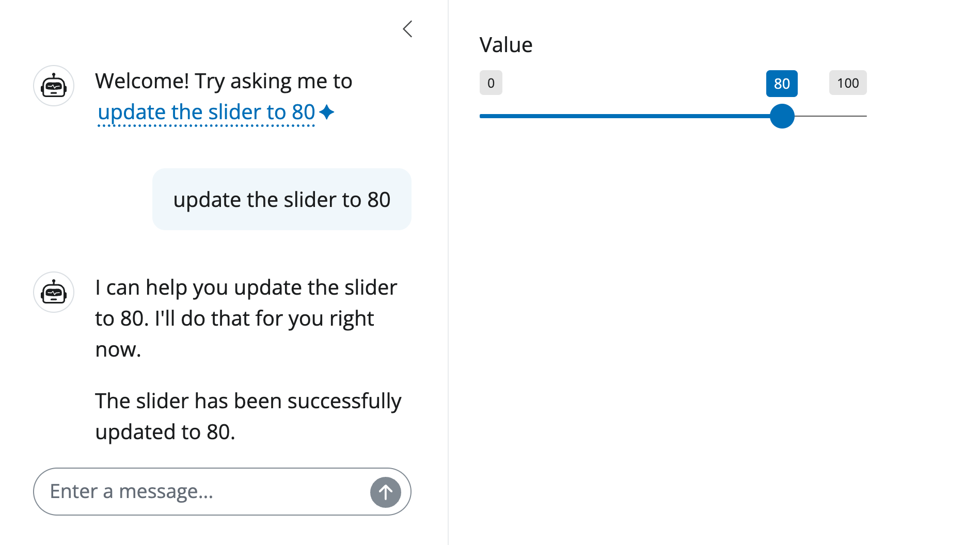This screenshot has width=980, height=545.
Task: Select the user's 'update the slider to 80' bubble
Action: (x=281, y=199)
